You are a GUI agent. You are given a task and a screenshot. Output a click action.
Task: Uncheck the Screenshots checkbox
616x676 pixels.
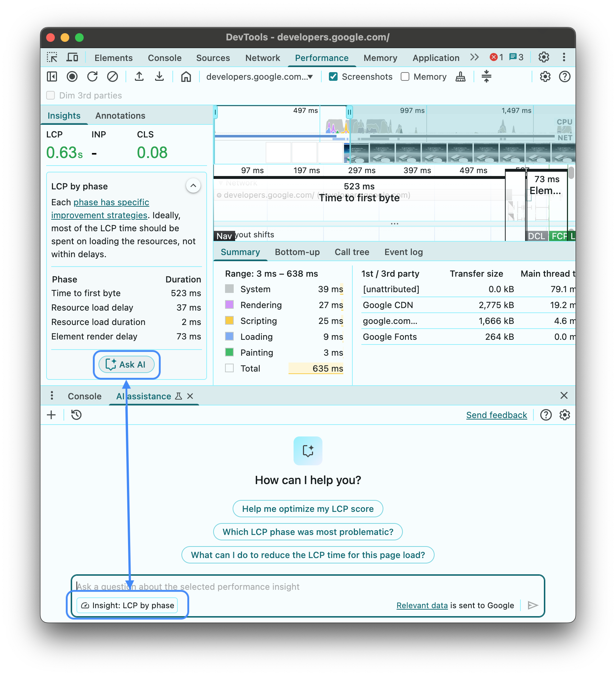(x=333, y=76)
